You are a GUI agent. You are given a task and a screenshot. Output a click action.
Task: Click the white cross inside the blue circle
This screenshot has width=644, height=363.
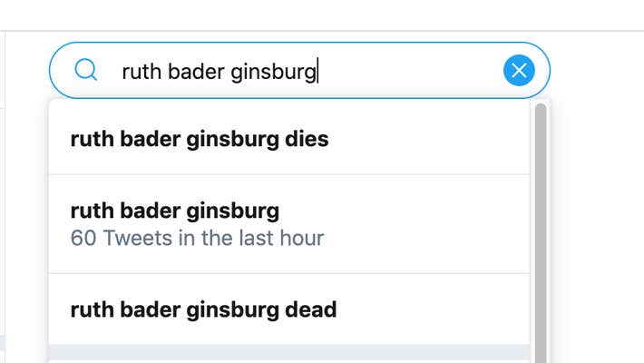(519, 70)
